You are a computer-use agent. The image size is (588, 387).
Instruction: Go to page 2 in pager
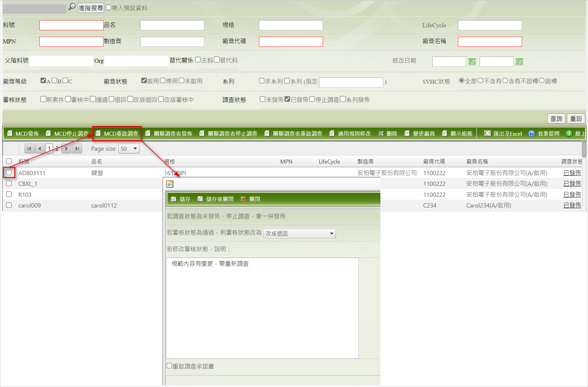click(57, 149)
